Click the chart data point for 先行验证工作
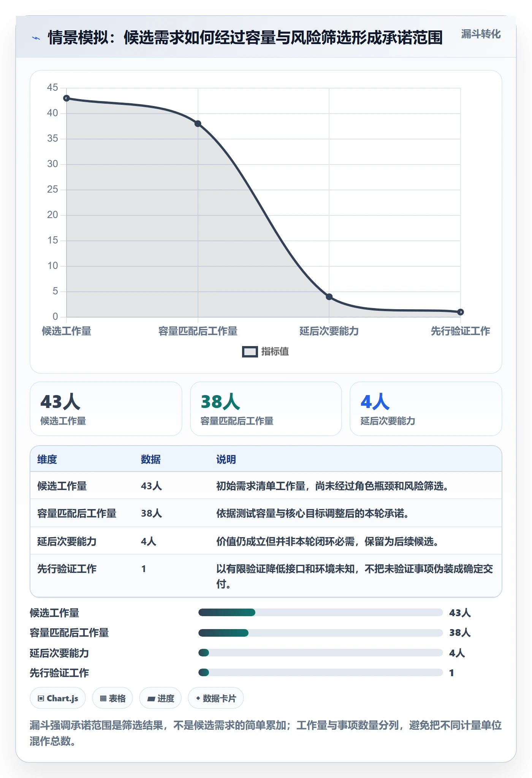Screen dimensions: 532x778 [x=461, y=312]
